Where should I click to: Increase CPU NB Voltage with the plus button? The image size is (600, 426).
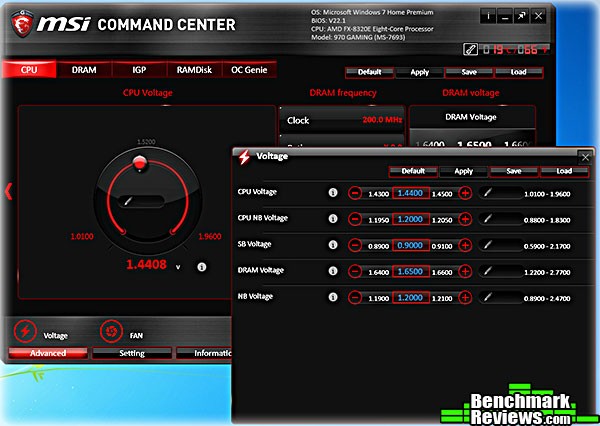coord(465,218)
